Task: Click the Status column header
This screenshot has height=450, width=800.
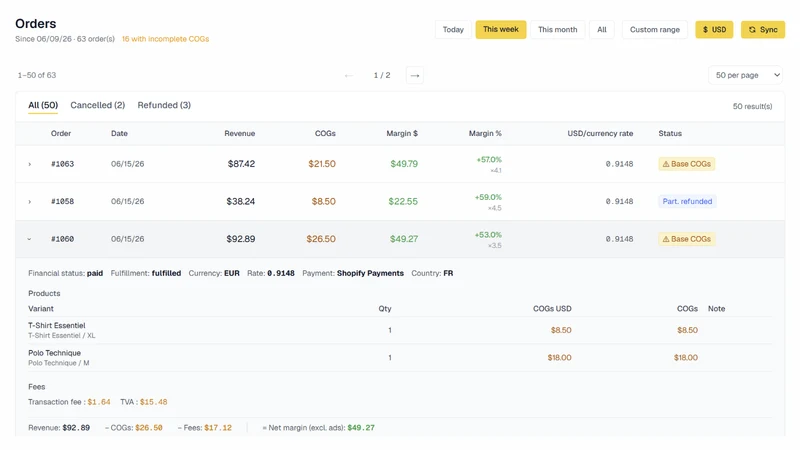Action: 670,133
